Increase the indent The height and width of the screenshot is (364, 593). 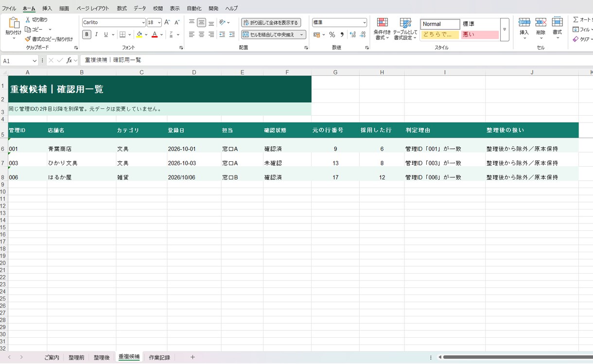(232, 35)
